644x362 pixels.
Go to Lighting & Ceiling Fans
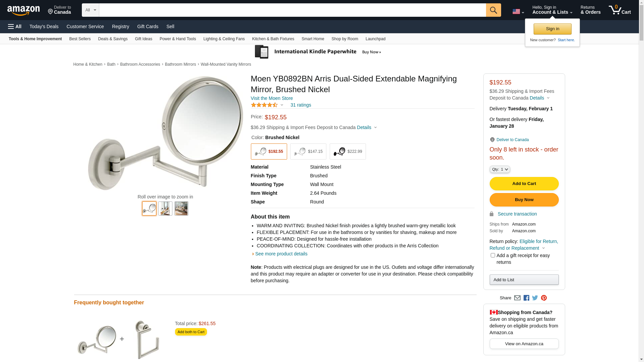click(x=224, y=39)
